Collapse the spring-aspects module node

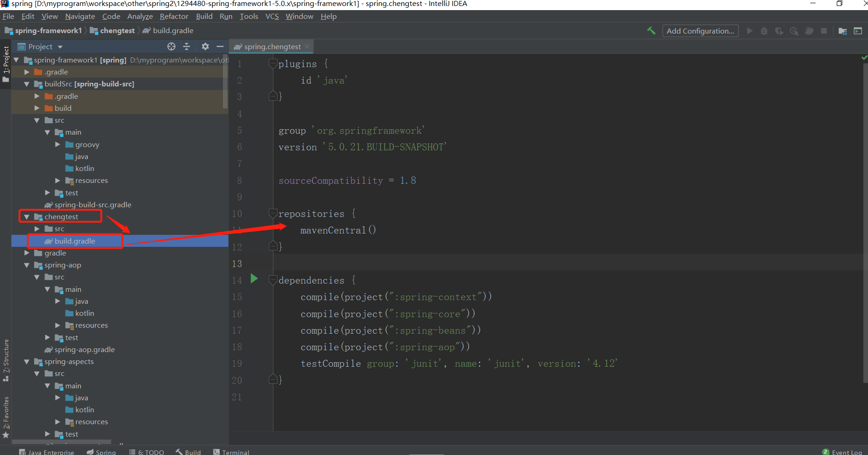pos(27,362)
